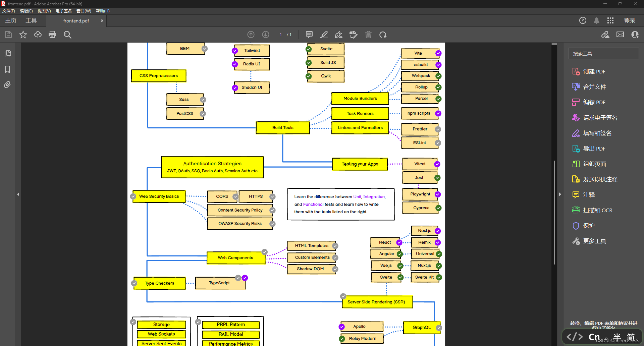Screen dimensions: 644x346
Task: Open 视图(V) menu
Action: [44, 11]
